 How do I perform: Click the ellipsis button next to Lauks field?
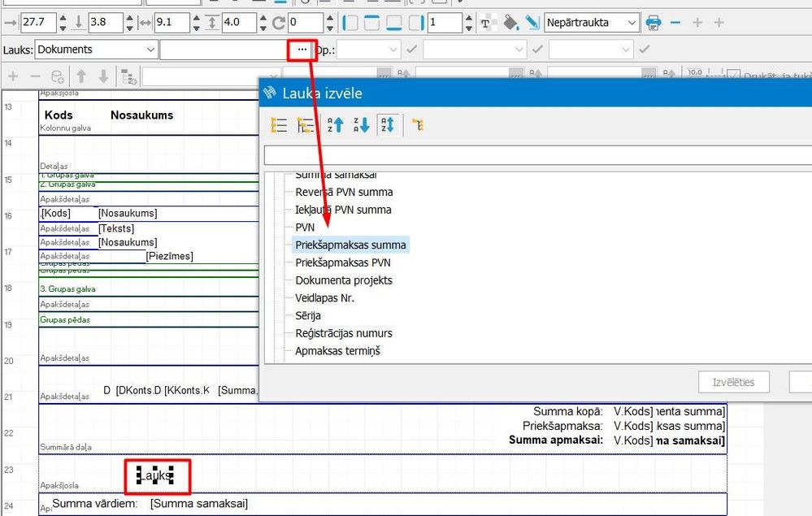click(x=302, y=50)
